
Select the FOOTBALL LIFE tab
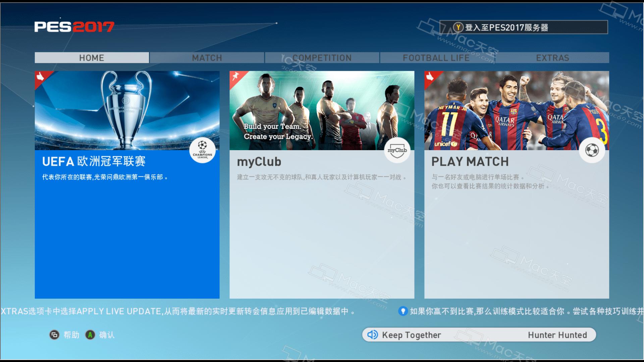pos(436,58)
